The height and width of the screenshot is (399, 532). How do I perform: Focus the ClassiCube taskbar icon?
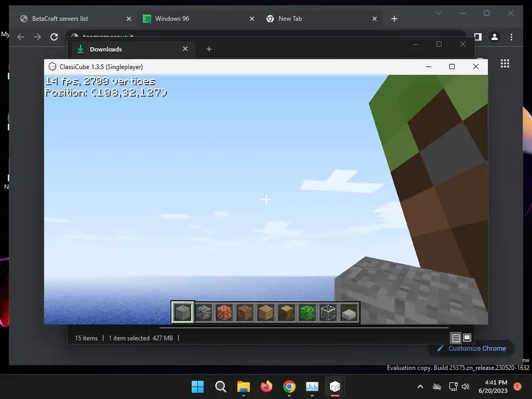point(335,387)
